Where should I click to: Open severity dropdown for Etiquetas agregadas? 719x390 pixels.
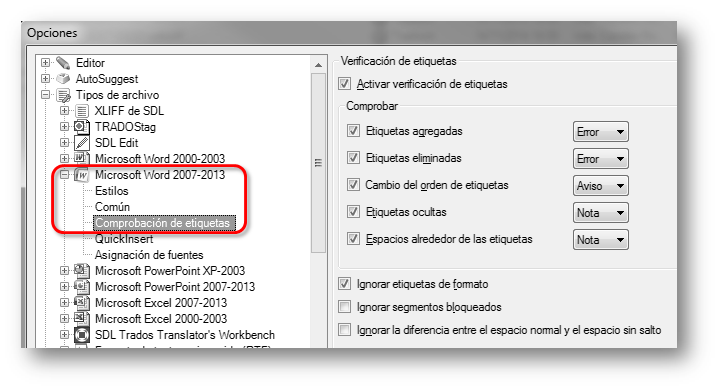(x=601, y=132)
